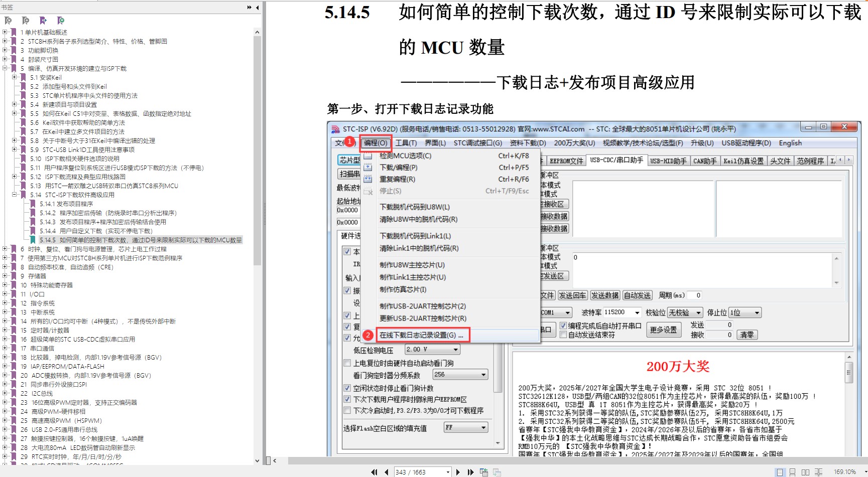This screenshot has width=868, height=477.
Task: Expand the 5.4 新建项目与项目设置 node
Action: pyautogui.click(x=15, y=104)
